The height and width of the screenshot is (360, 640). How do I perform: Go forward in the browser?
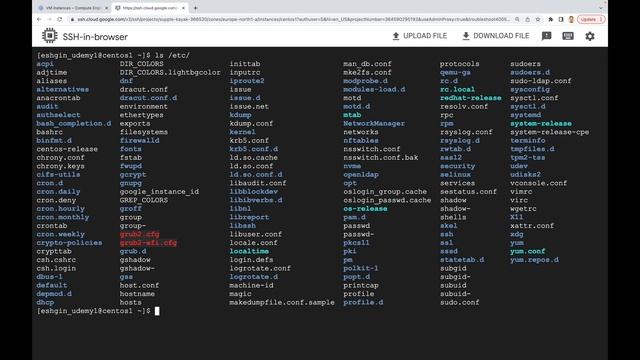pyautogui.click(x=49, y=19)
